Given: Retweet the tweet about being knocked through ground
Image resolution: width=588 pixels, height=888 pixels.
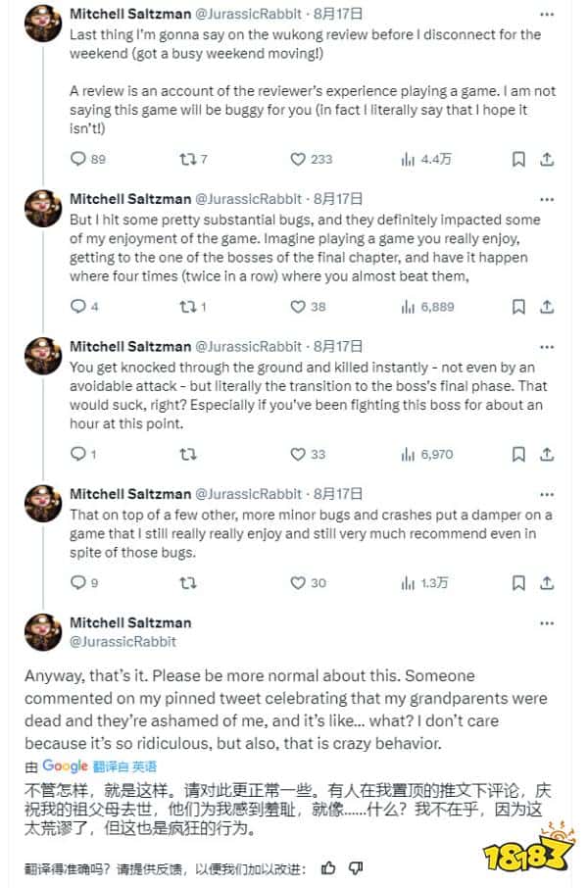Looking at the screenshot, I should pyautogui.click(x=188, y=454).
